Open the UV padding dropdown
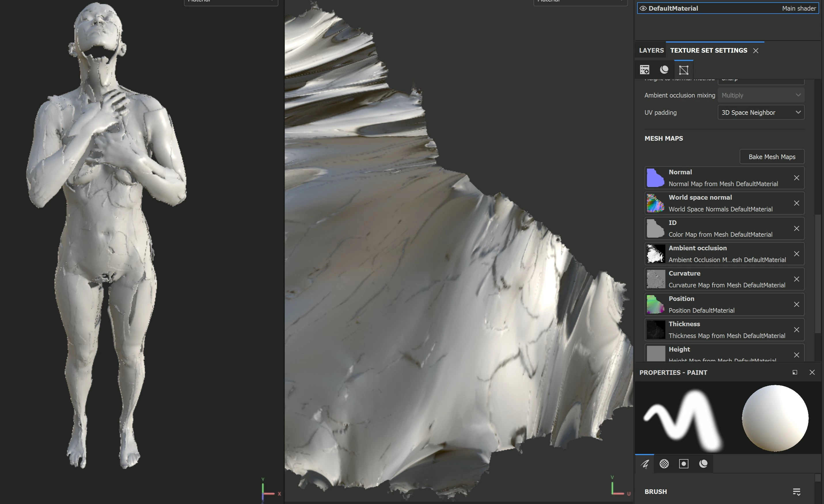Viewport: 824px width, 504px height. pyautogui.click(x=761, y=112)
